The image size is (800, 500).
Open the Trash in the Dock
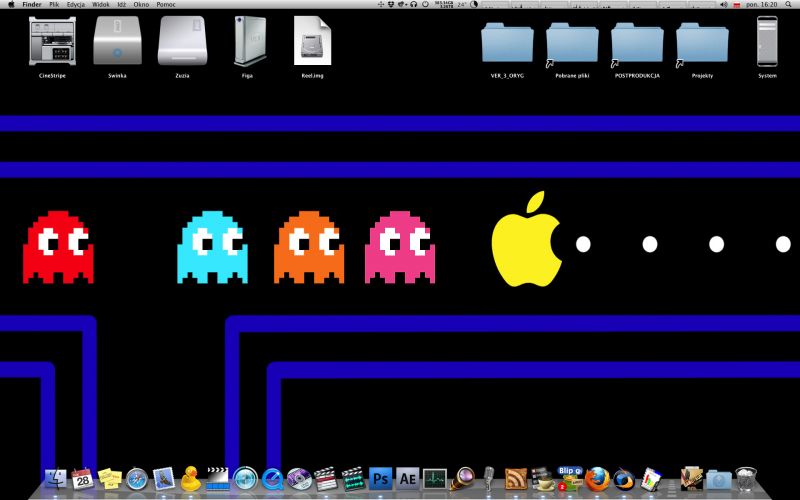(x=746, y=479)
